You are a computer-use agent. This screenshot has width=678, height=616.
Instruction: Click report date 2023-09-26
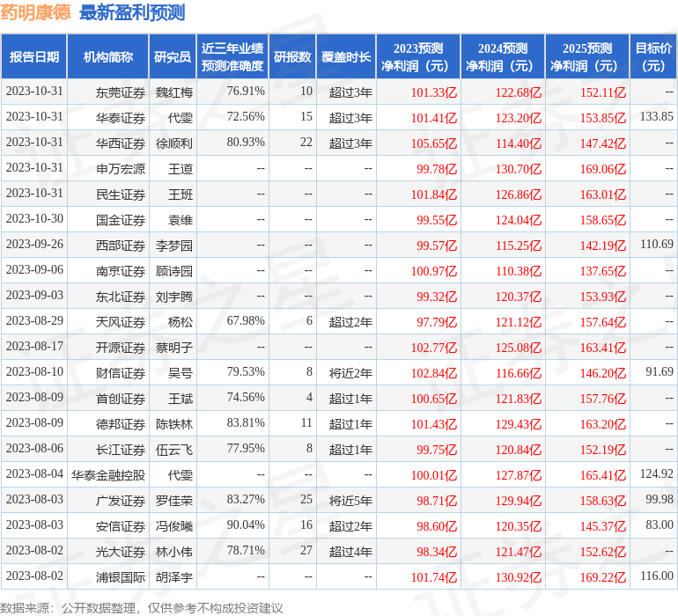click(x=34, y=245)
